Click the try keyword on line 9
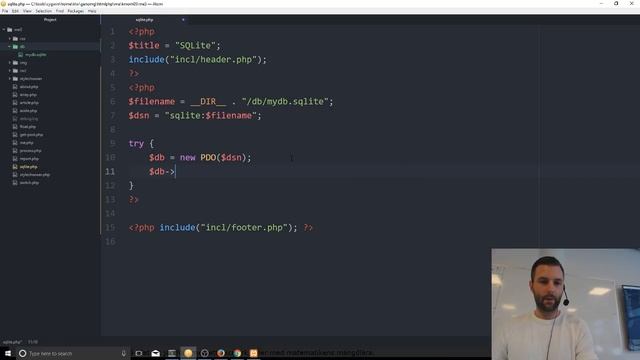This screenshot has height=360, width=640. click(x=136, y=144)
